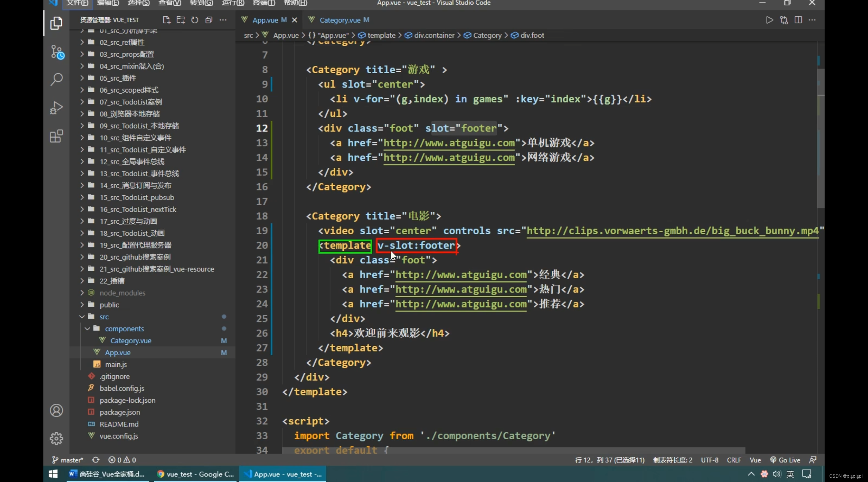Click the Open Changes compare icon
Image resolution: width=868 pixels, height=482 pixels.
pos(784,20)
